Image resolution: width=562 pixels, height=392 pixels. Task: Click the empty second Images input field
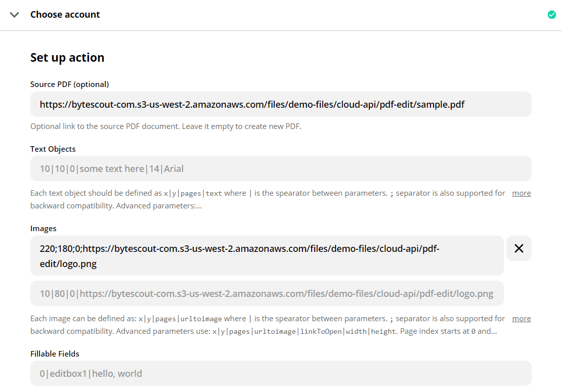[x=267, y=293]
